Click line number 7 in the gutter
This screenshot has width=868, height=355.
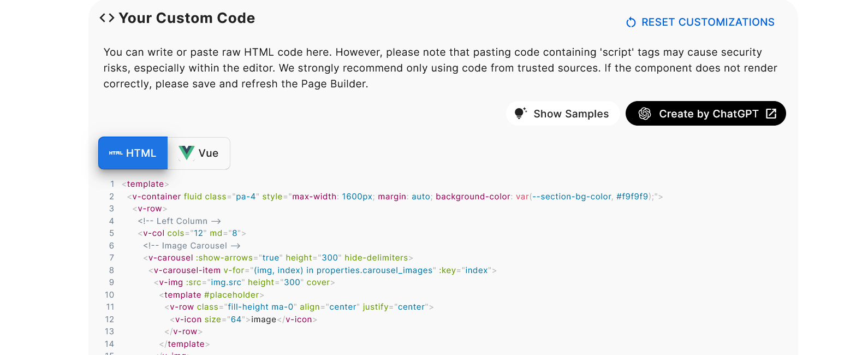click(111, 258)
